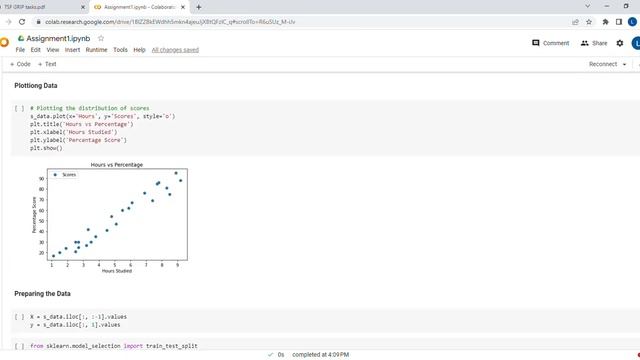Open the Tools menu

pyautogui.click(x=120, y=50)
